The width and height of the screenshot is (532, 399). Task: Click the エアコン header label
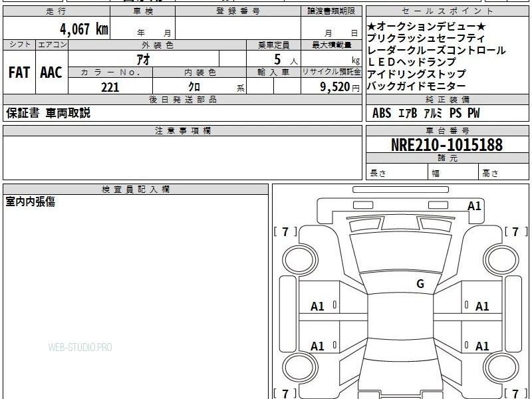[x=52, y=45]
